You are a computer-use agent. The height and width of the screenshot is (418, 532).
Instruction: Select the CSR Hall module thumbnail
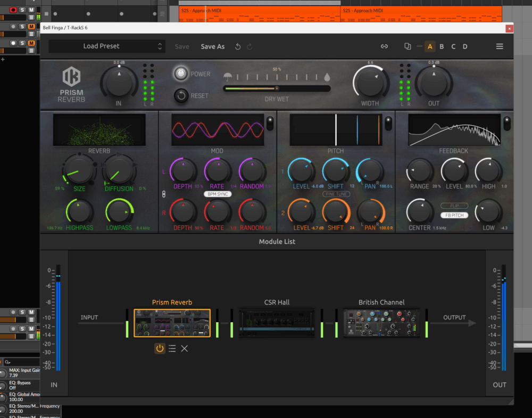[277, 323]
